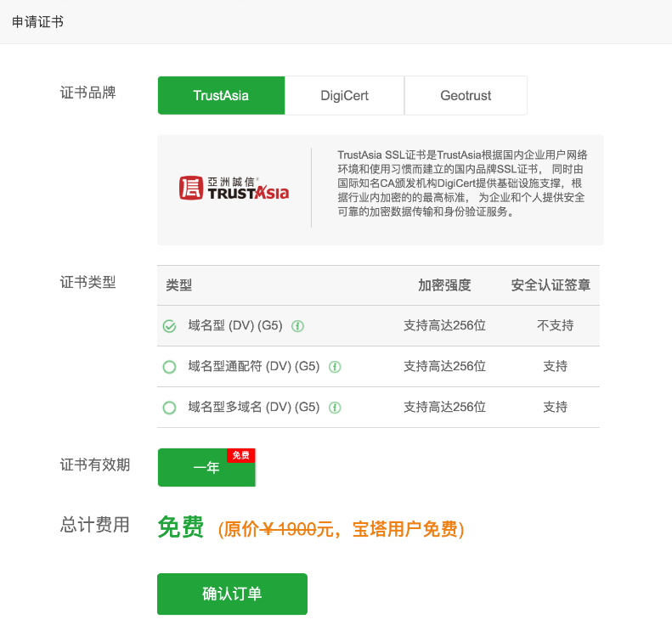The height and width of the screenshot is (642, 672).
Task: Click the 总计费用 label
Action: tap(94, 525)
